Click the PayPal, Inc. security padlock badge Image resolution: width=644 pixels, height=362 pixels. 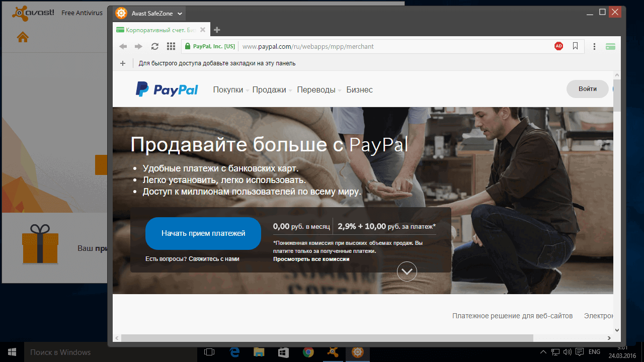tap(209, 46)
